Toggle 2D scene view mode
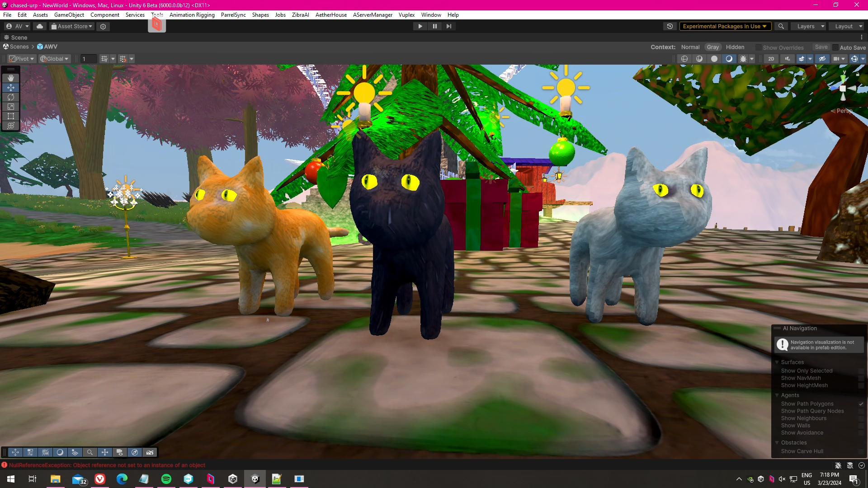The width and height of the screenshot is (868, 488). (771, 59)
